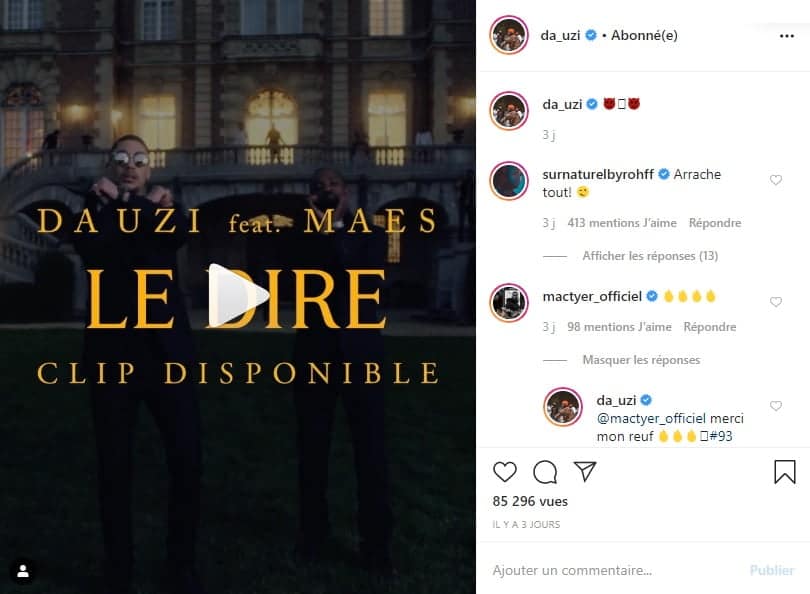Viewport: 810px width, 594px height.
Task: Reply to surnaturelbyrohff with Répondre
Action: pos(715,223)
